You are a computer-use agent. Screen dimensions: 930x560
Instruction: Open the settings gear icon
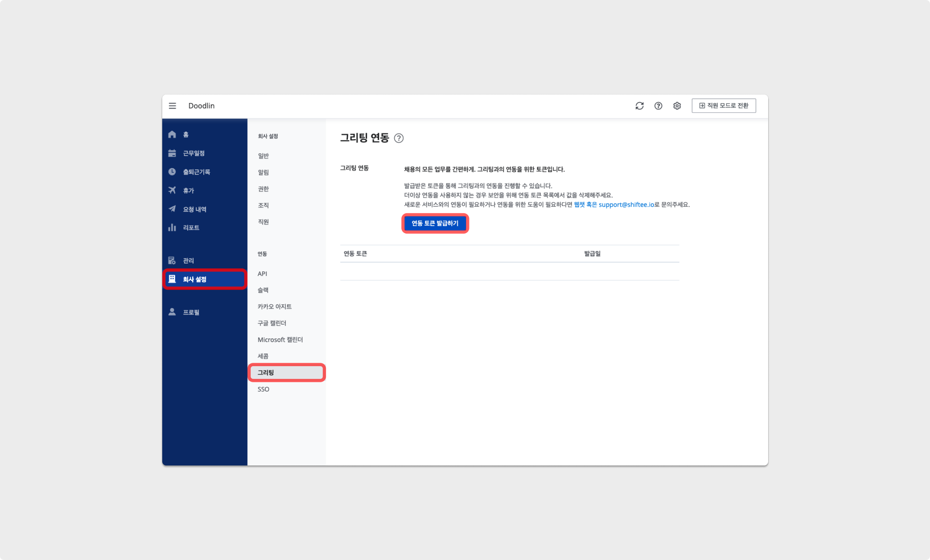coord(677,106)
